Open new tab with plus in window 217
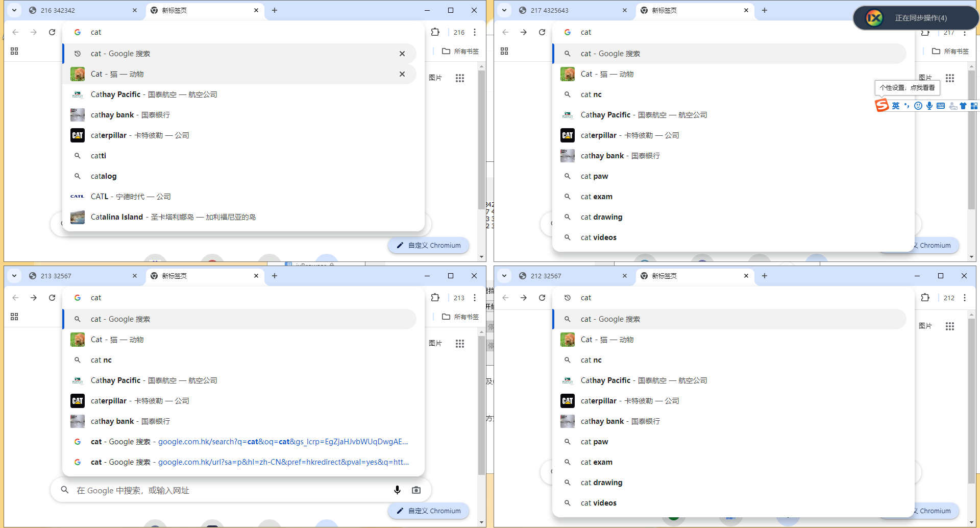980x528 pixels. (x=765, y=10)
